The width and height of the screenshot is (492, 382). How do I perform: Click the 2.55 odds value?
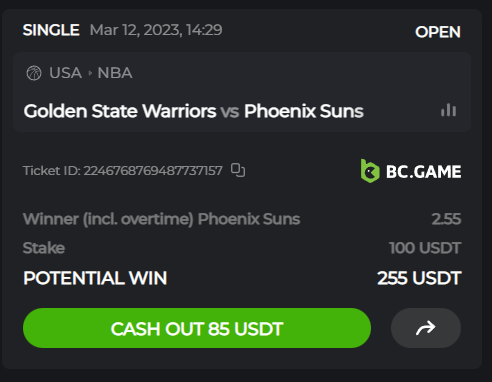point(446,219)
